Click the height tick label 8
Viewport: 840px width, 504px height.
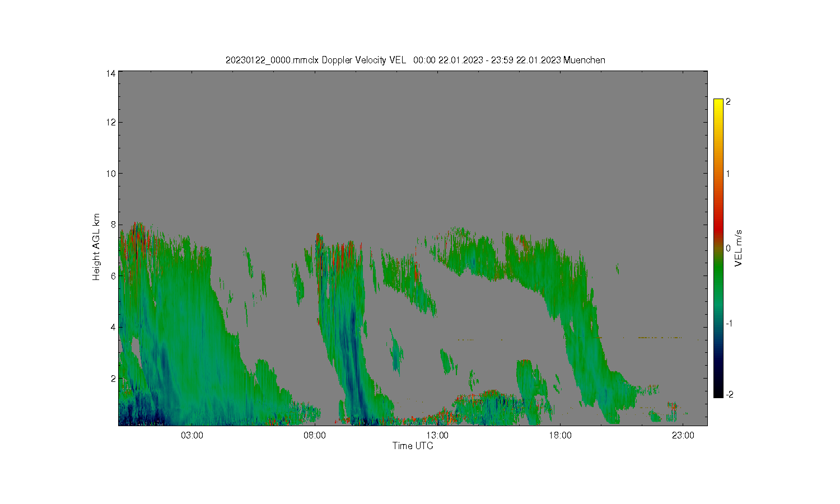pos(114,225)
